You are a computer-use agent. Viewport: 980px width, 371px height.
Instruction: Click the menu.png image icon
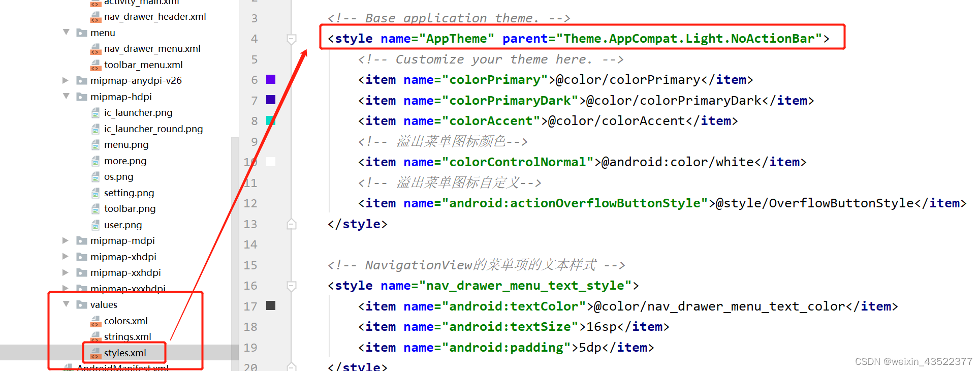click(96, 145)
